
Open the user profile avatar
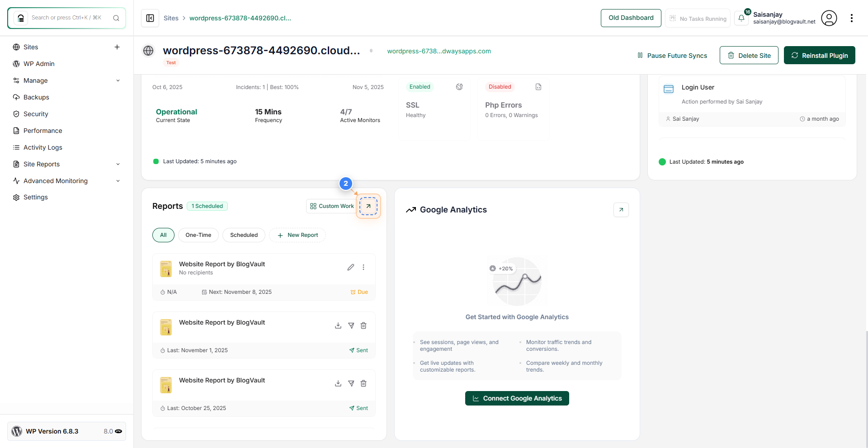[829, 18]
